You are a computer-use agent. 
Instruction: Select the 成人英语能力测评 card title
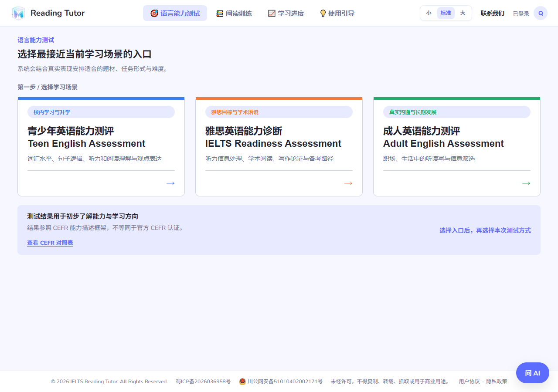click(422, 131)
